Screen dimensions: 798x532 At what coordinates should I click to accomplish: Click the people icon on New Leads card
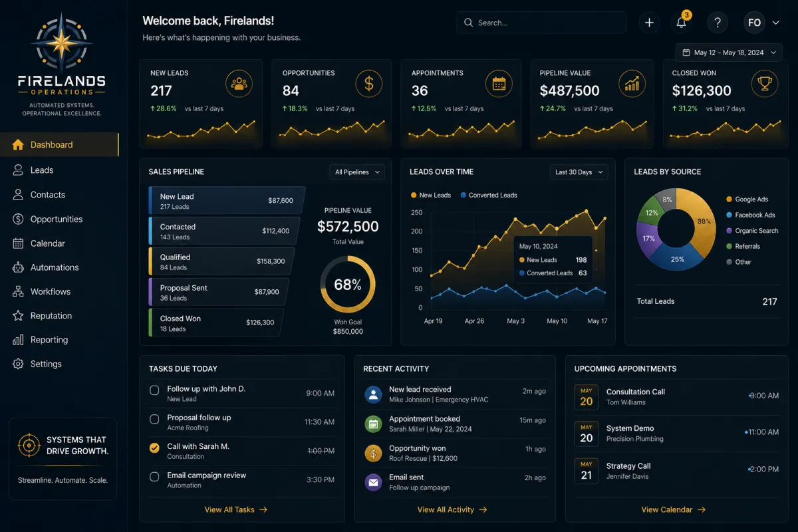click(x=239, y=83)
